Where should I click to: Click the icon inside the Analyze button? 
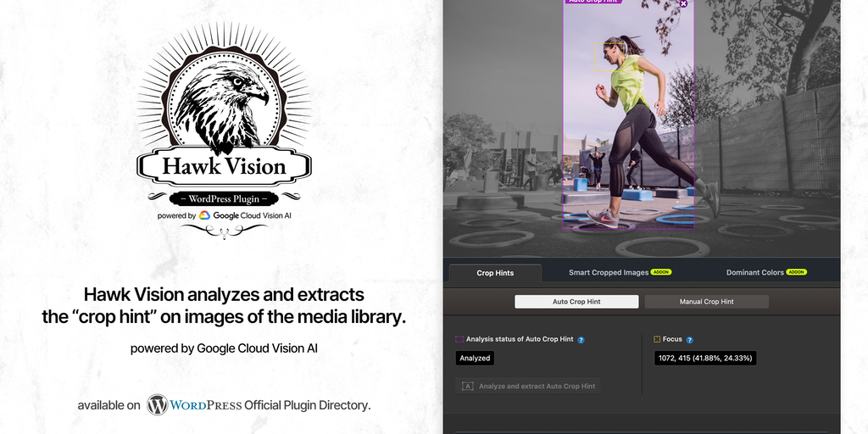coord(468,386)
